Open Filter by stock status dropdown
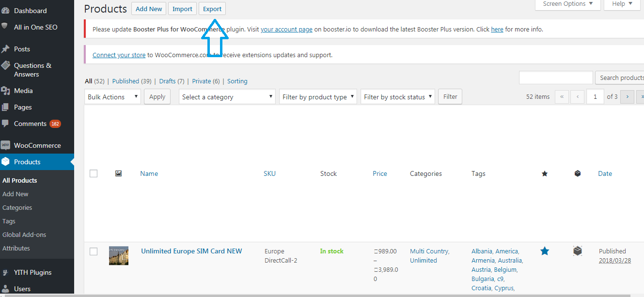The height and width of the screenshot is (297, 644). (397, 97)
